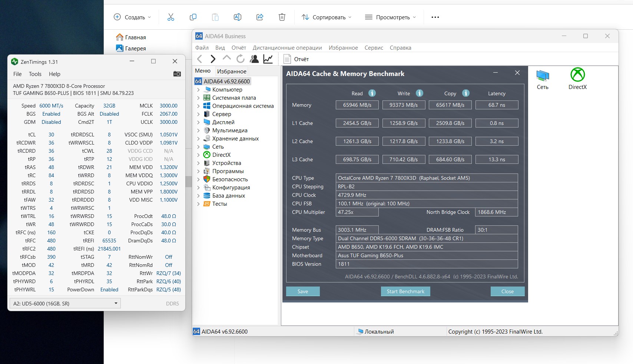
Task: Open the AIDA64 Избранное menu
Action: coord(343,48)
